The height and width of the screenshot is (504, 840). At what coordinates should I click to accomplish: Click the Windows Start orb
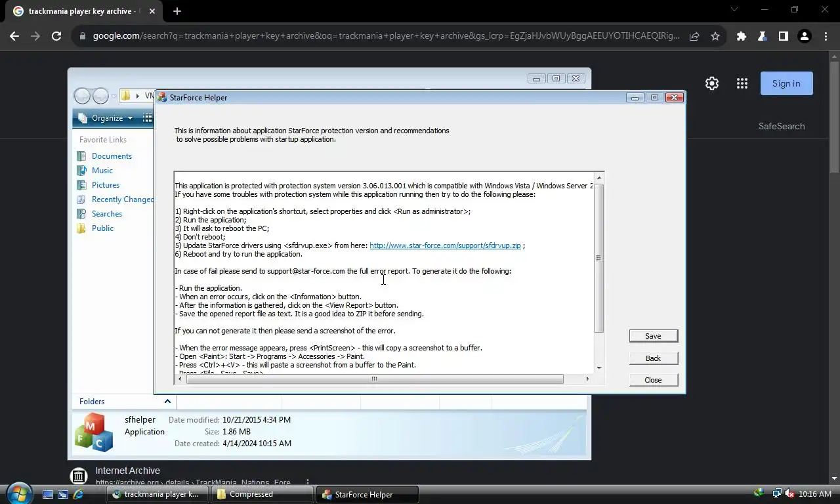click(18, 493)
